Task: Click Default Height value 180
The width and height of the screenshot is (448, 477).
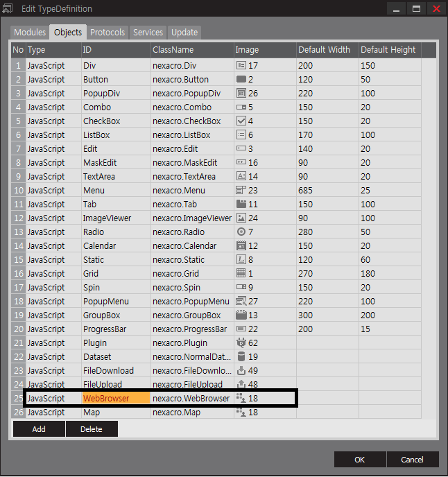Action: (x=390, y=273)
